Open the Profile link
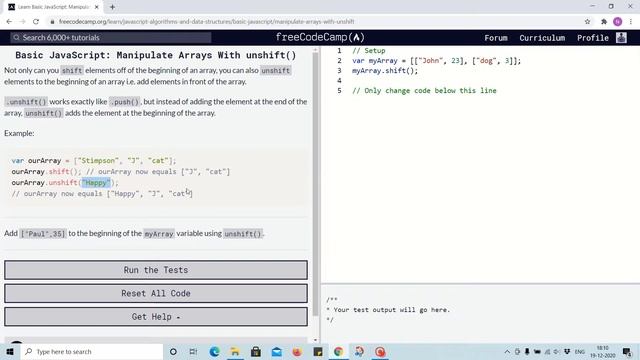This screenshot has height=360, width=640. click(x=593, y=38)
